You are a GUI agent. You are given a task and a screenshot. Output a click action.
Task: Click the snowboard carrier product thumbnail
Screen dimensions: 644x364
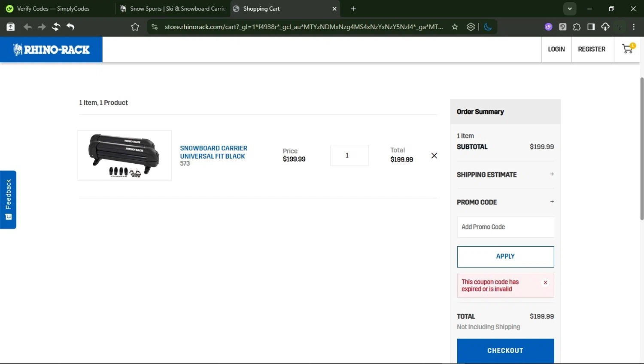pos(125,155)
